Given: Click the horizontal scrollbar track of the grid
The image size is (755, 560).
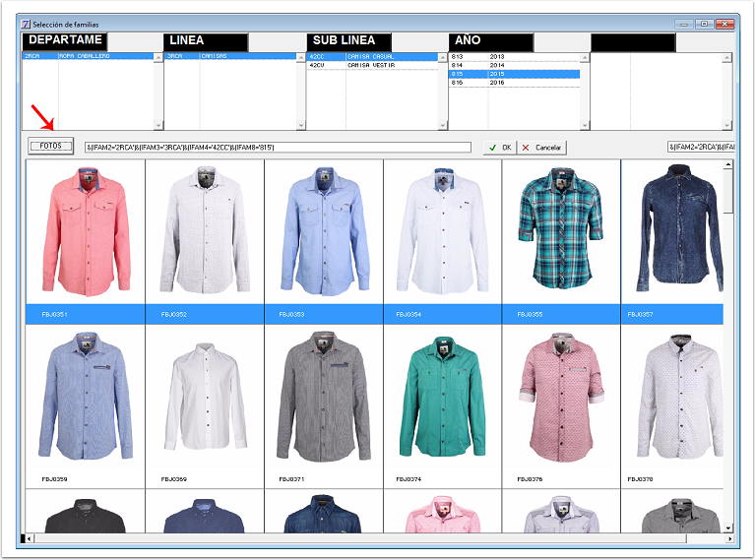Looking at the screenshot, I should click(x=706, y=538).
